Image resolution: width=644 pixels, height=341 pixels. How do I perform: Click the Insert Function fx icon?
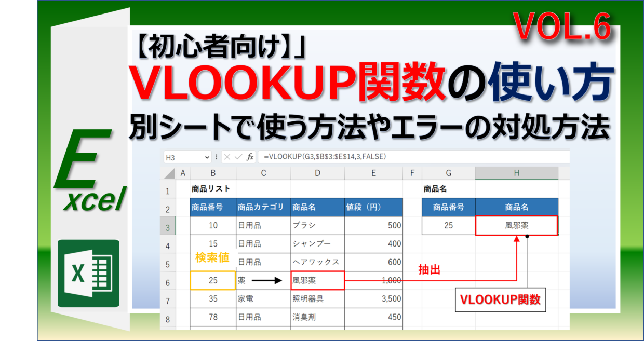tap(250, 157)
